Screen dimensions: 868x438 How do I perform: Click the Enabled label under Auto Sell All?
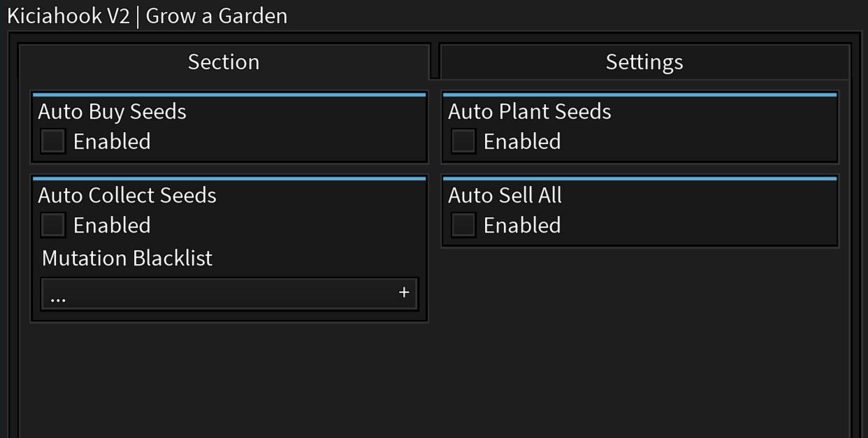click(x=522, y=226)
